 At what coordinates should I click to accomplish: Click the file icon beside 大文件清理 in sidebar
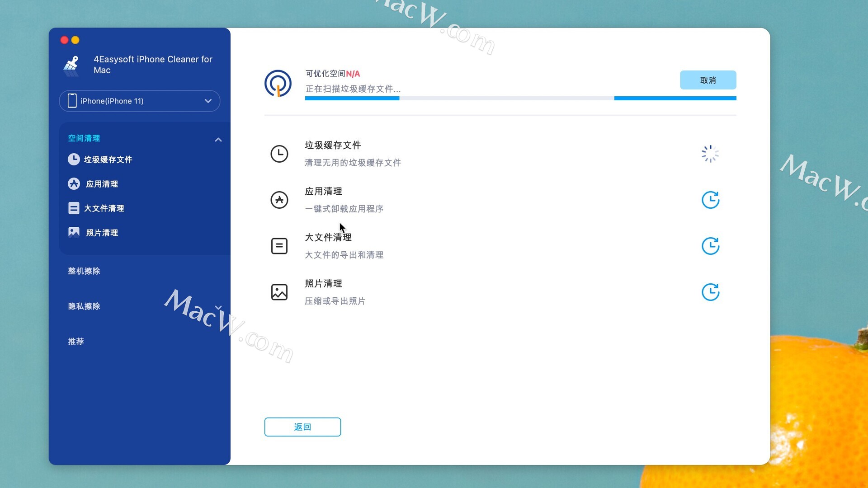point(74,208)
